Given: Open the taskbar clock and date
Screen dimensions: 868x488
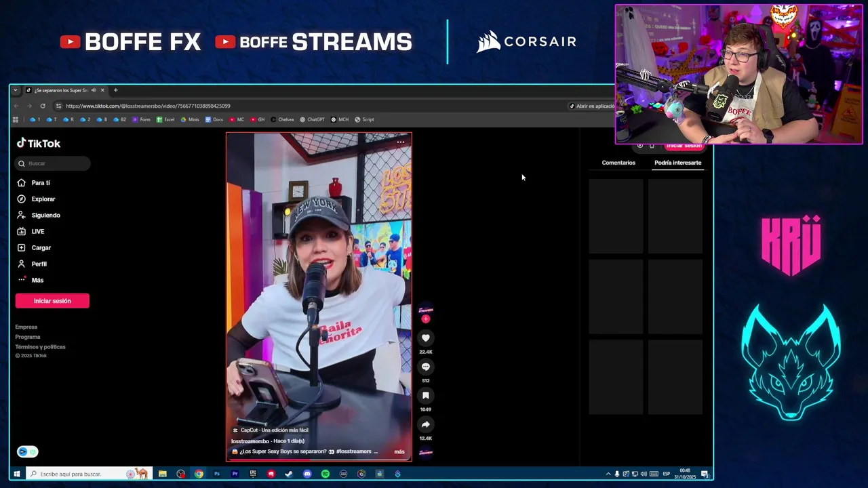Looking at the screenshot, I should point(685,474).
